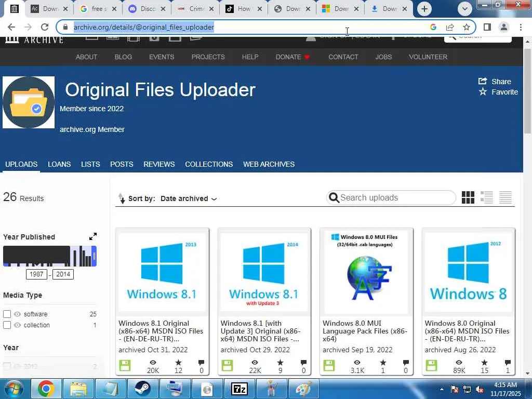Switch to extended list view
This screenshot has height=399, width=532.
pyautogui.click(x=486, y=197)
